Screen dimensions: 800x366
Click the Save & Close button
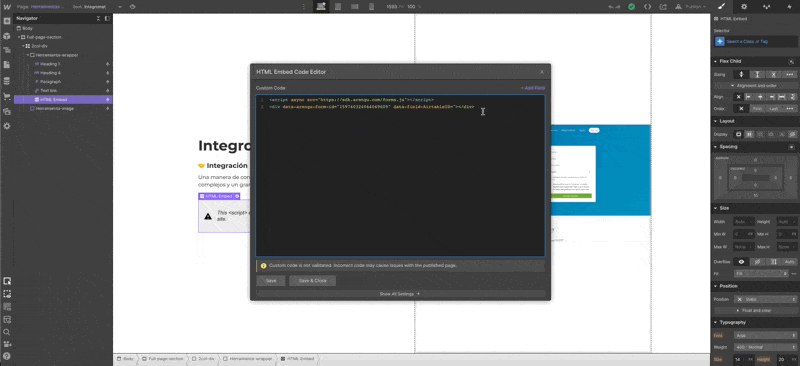pyautogui.click(x=312, y=280)
